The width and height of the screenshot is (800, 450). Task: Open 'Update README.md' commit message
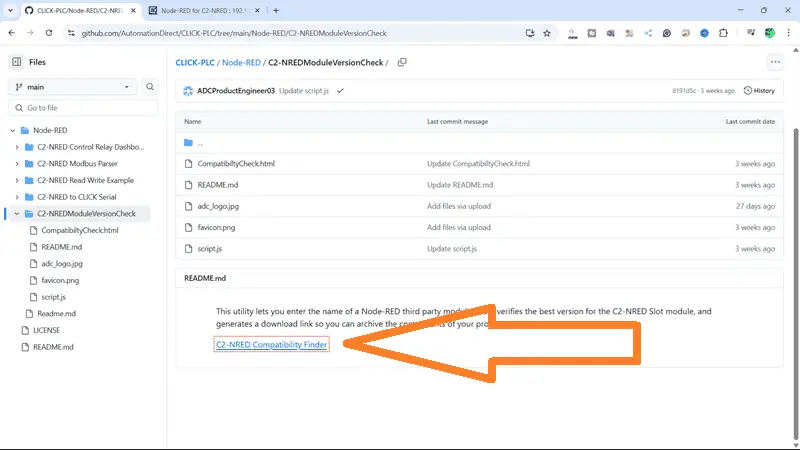tap(460, 185)
